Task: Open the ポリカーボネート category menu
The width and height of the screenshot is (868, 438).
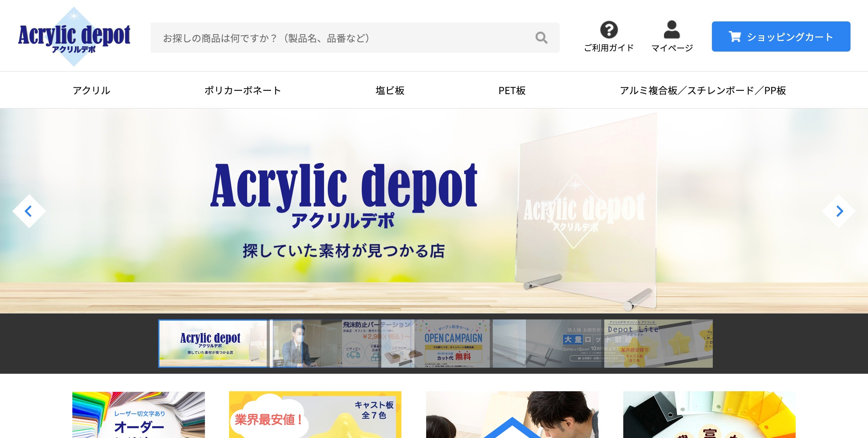Action: [243, 90]
